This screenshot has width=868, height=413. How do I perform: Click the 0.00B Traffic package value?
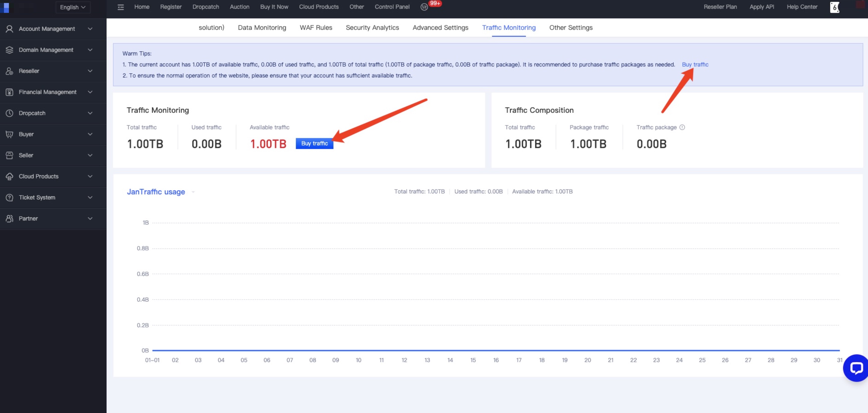click(x=651, y=144)
